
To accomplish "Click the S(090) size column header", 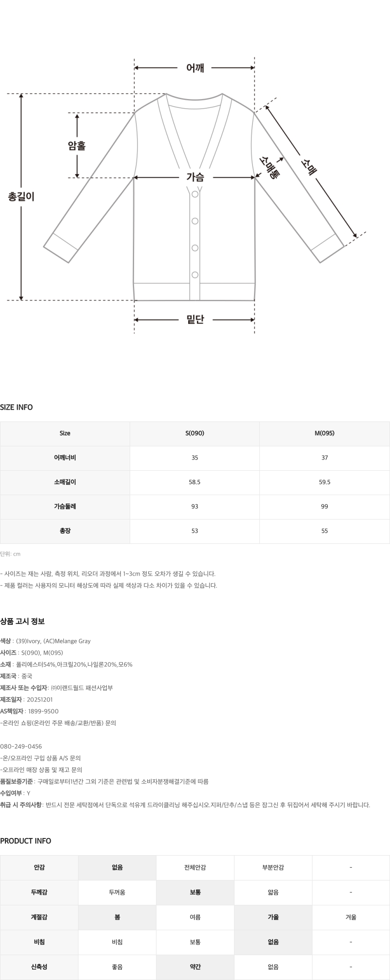I will [195, 433].
